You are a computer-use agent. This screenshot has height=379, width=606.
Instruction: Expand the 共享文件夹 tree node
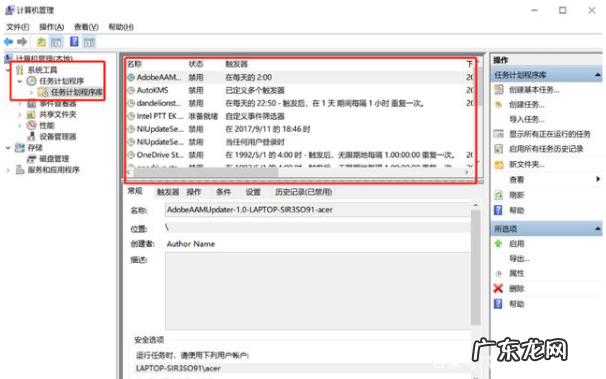pyautogui.click(x=20, y=114)
